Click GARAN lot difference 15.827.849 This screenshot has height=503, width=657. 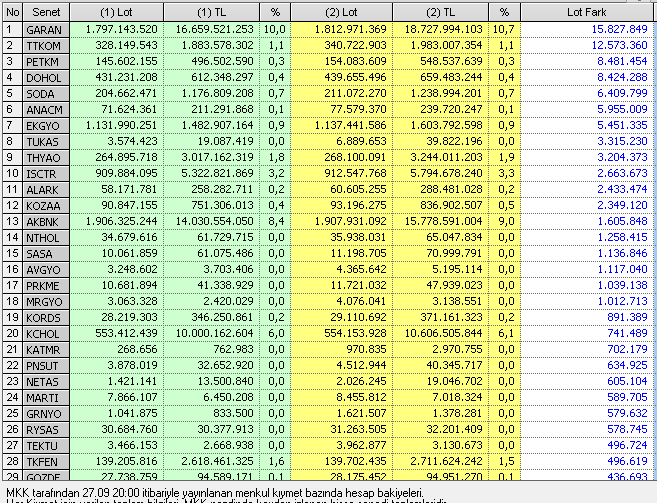(619, 29)
